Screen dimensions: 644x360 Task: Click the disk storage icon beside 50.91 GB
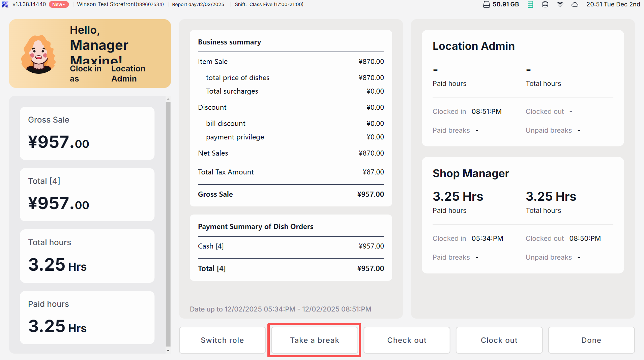(486, 4)
